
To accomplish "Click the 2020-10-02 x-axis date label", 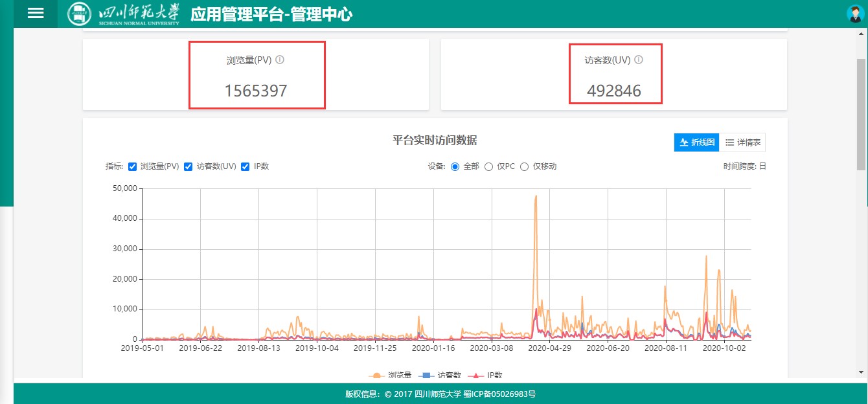I will [725, 348].
